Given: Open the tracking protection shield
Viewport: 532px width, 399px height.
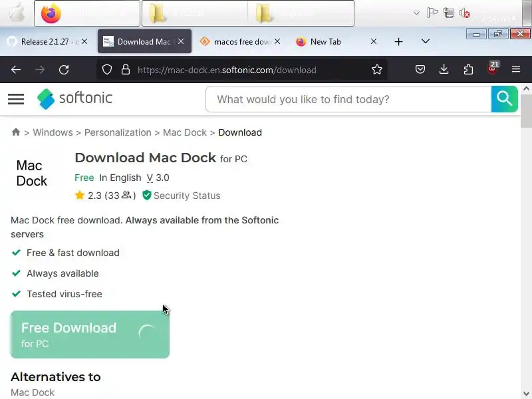Looking at the screenshot, I should click(x=107, y=70).
